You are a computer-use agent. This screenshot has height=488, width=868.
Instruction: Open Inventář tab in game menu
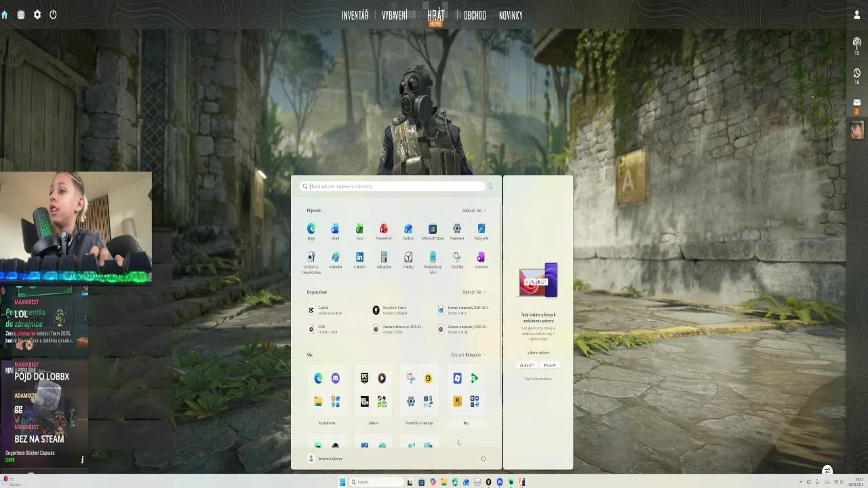[x=355, y=15]
